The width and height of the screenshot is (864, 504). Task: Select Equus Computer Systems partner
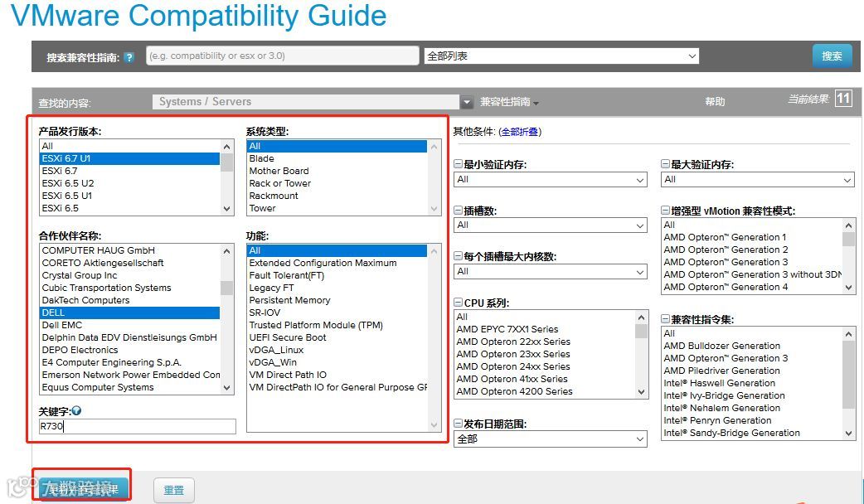click(x=130, y=387)
